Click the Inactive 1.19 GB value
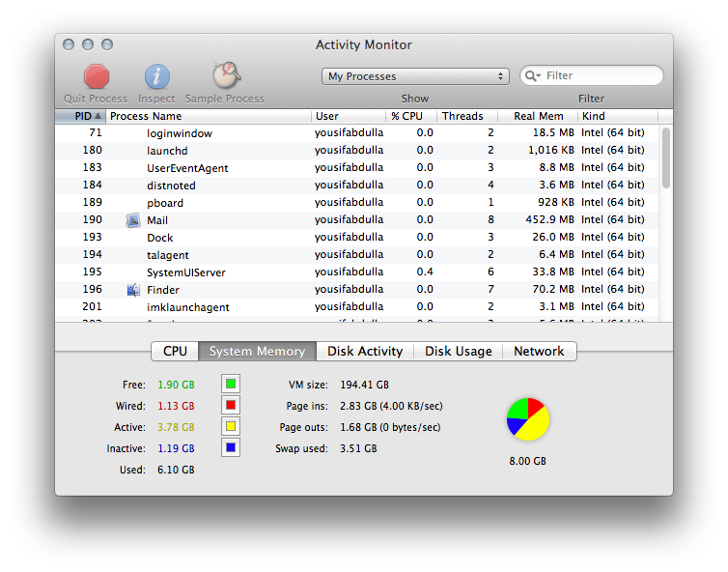The height and width of the screenshot is (572, 728). 176,448
